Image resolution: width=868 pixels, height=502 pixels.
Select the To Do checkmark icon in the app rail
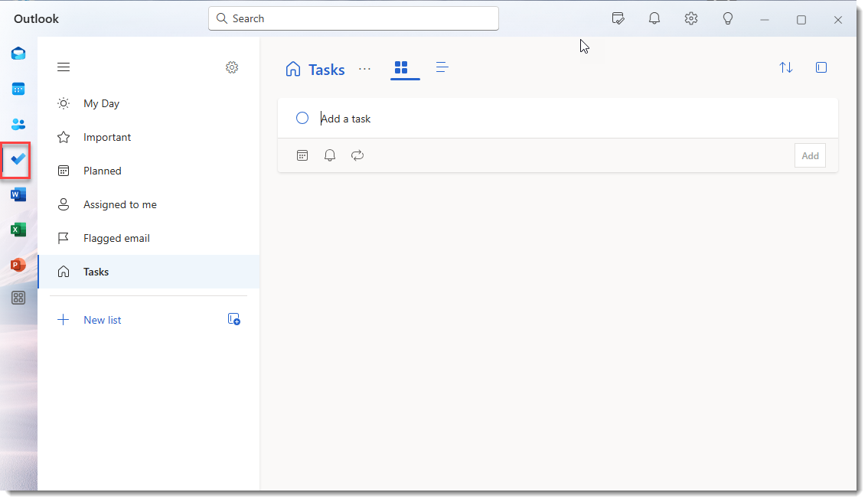click(17, 160)
